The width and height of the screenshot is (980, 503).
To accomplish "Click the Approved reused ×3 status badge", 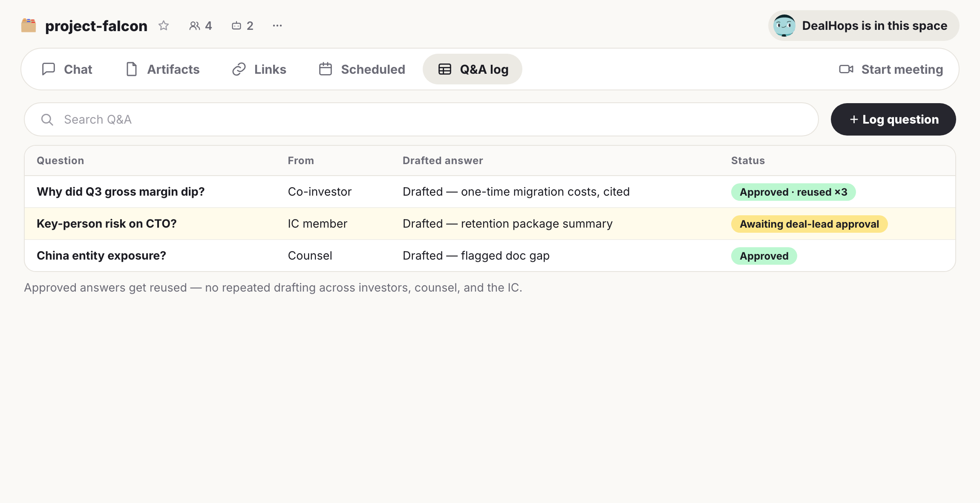I will click(x=793, y=192).
